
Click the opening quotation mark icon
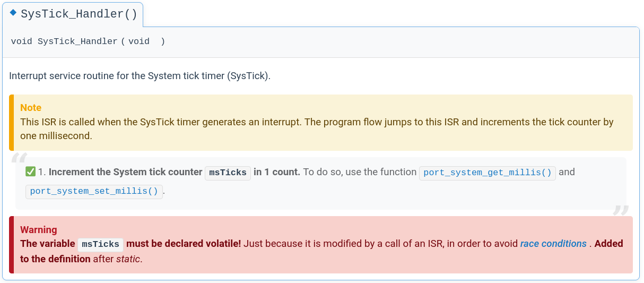19,159
